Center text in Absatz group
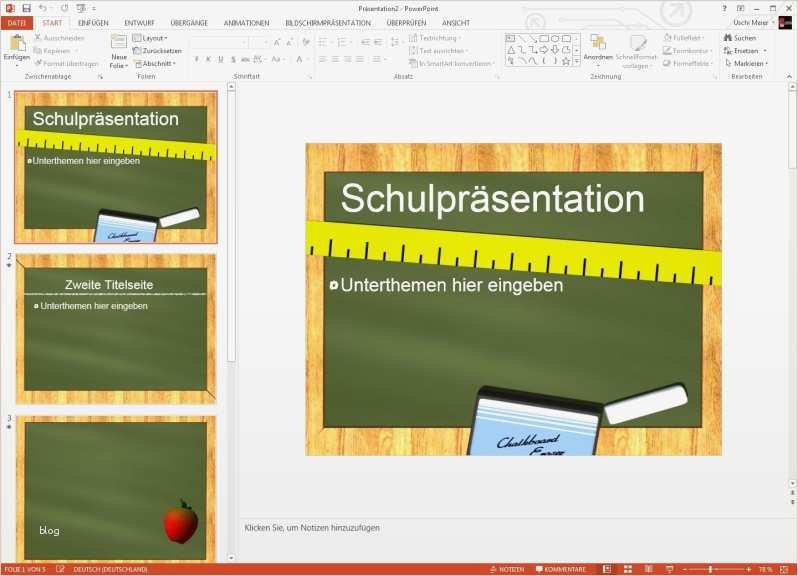Screen dimensions: 798x576 point(335,60)
